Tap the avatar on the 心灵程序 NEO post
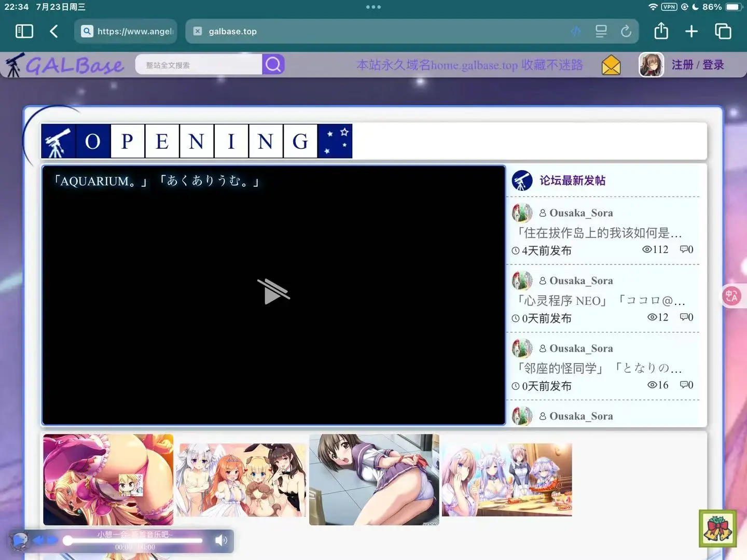Image resolution: width=747 pixels, height=560 pixels. click(522, 281)
